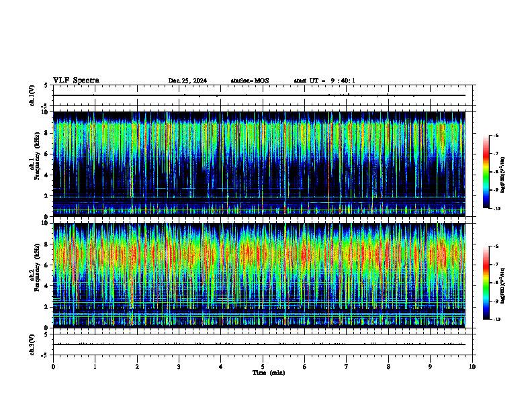Click the ch.1(V) waveform strip at top
Image resolution: width=532 pixels, height=411 pixels.
point(263,95)
